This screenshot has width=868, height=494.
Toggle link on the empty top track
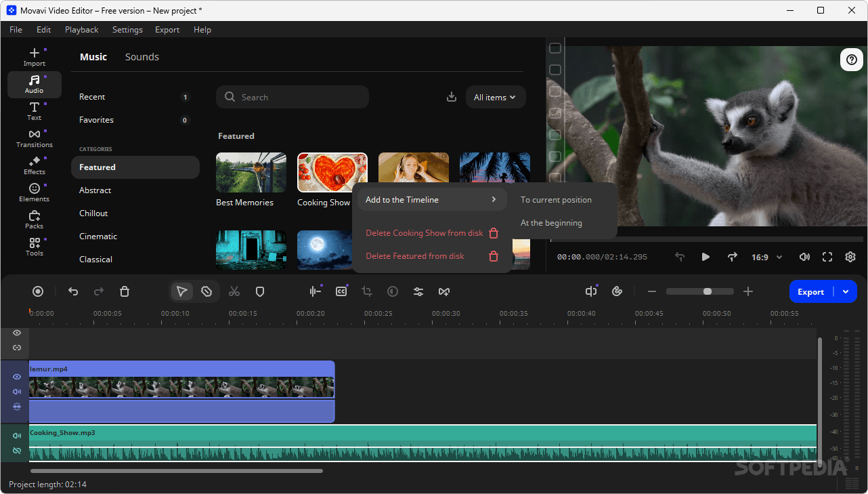click(x=17, y=348)
